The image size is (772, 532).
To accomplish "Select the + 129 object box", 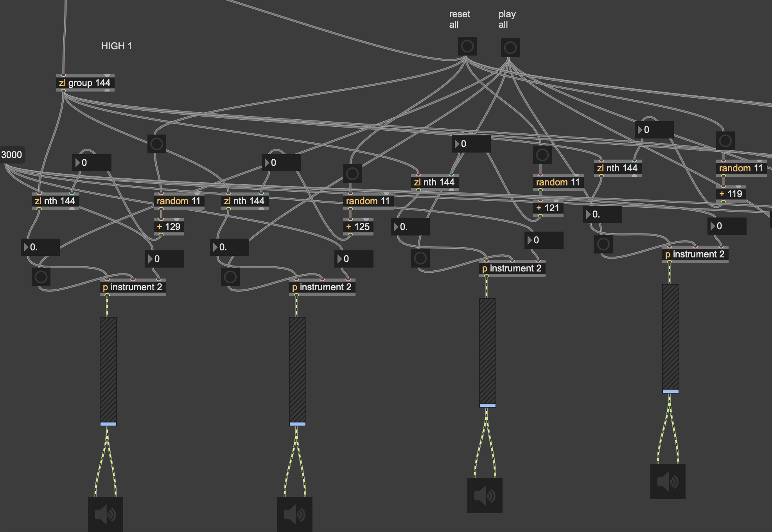I will 169,227.
